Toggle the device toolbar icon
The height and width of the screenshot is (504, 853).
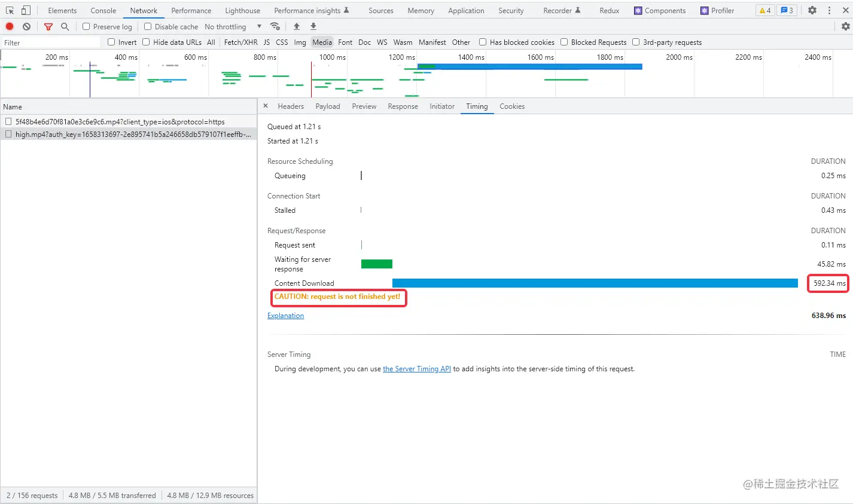point(26,10)
